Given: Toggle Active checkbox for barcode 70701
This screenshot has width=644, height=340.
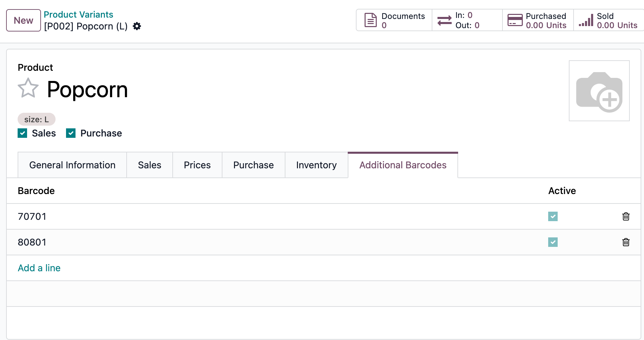Looking at the screenshot, I should pos(553,216).
